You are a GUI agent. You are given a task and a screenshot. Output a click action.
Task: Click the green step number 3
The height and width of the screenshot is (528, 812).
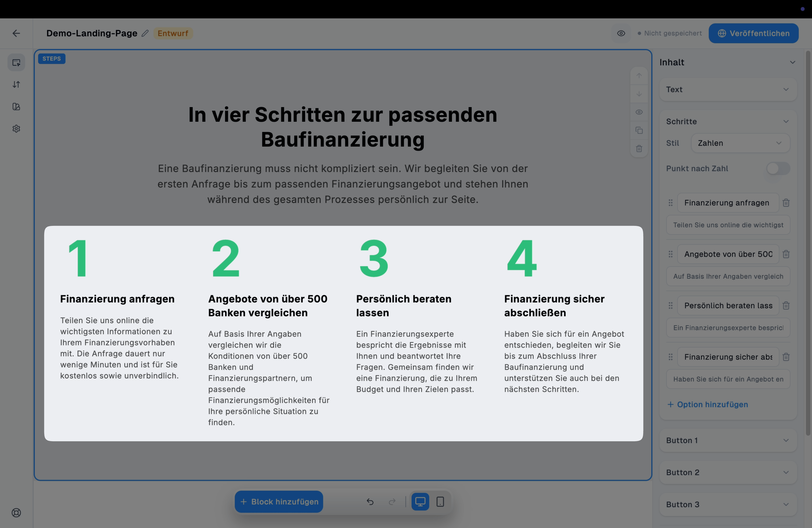tap(374, 258)
